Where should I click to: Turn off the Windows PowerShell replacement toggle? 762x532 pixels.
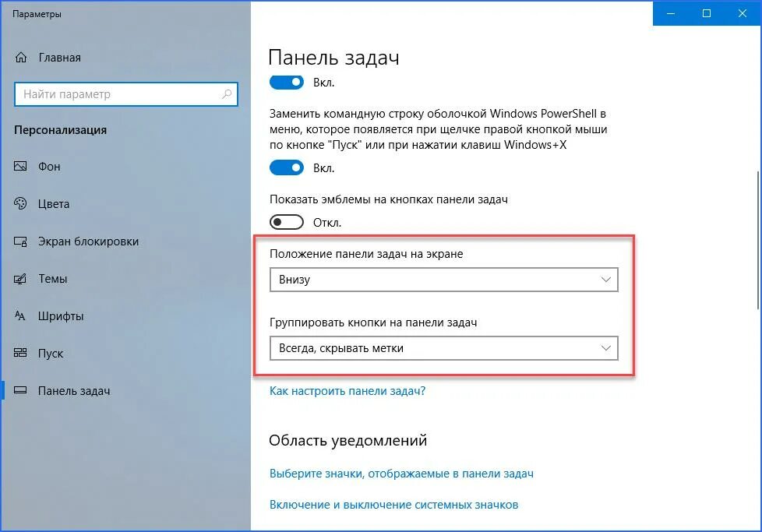pyautogui.click(x=287, y=168)
